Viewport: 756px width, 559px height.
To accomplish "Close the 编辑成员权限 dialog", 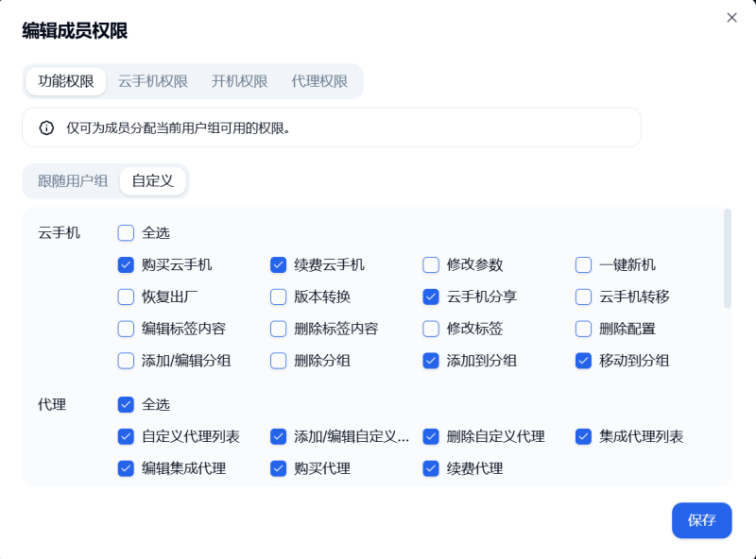I will pos(731,17).
